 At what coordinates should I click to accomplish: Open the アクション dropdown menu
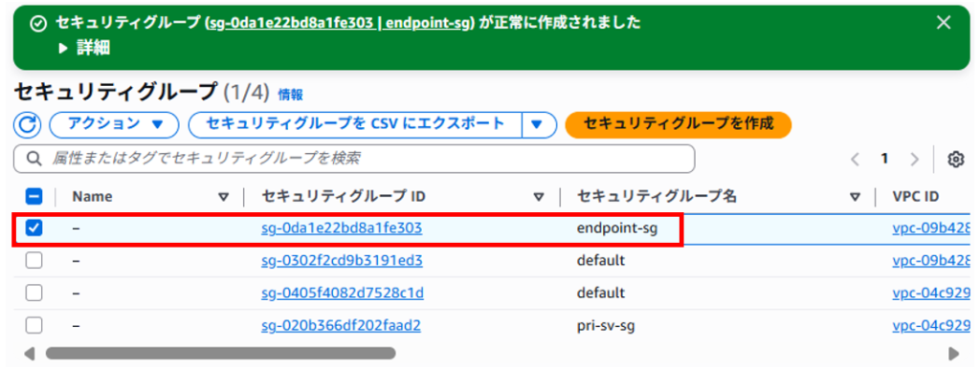click(115, 124)
